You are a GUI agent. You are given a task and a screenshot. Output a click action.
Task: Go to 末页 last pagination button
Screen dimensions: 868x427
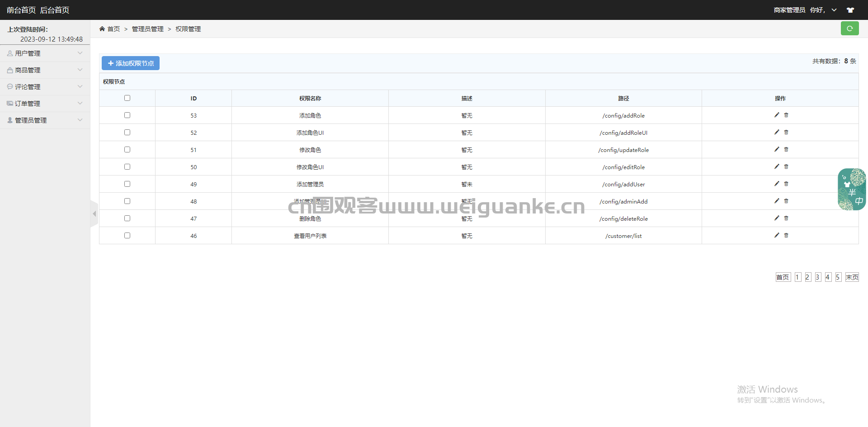pos(852,277)
